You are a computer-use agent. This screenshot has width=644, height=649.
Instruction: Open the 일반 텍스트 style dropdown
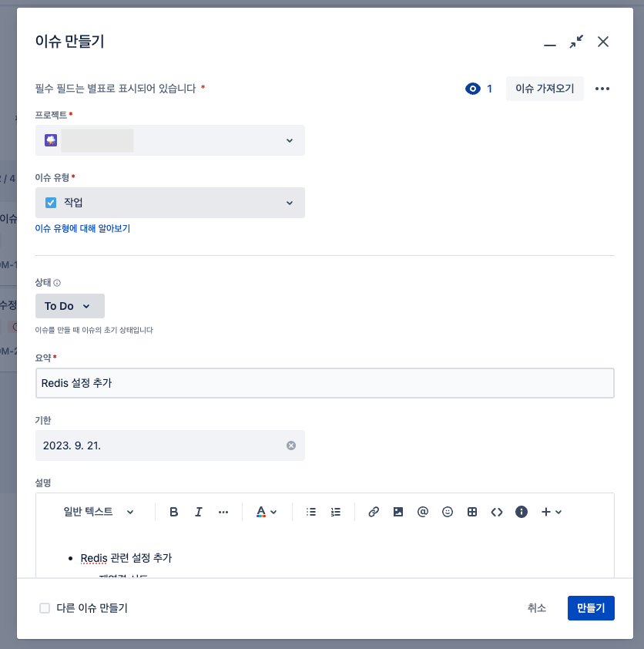click(x=99, y=512)
